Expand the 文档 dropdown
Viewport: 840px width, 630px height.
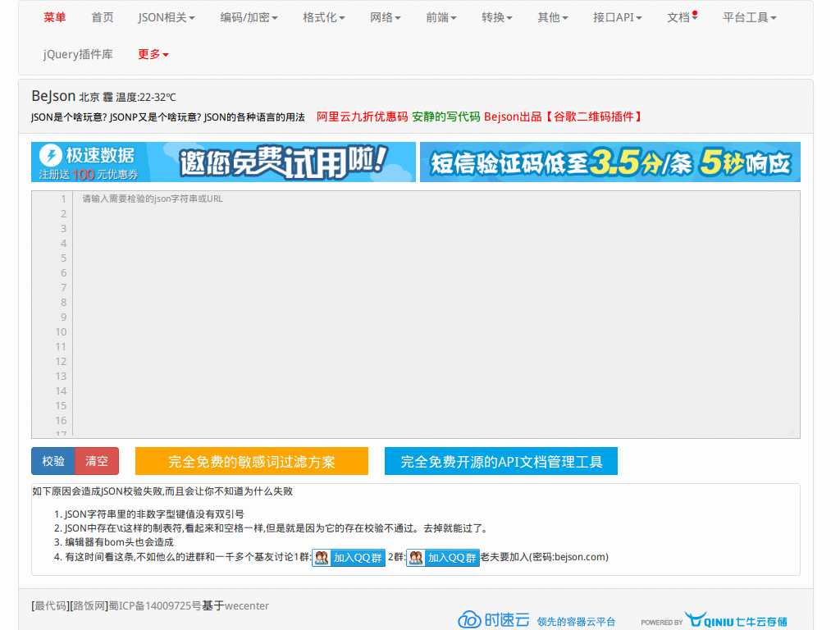pyautogui.click(x=682, y=18)
